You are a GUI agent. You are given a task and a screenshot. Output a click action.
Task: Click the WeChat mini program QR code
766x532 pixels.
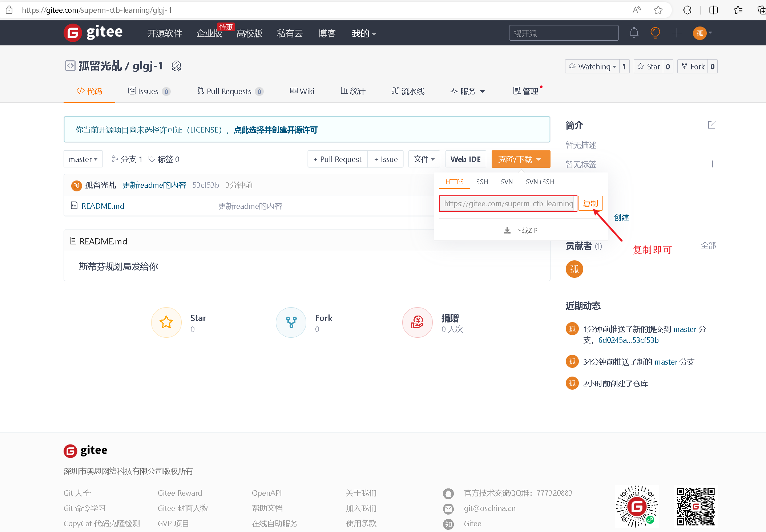637,507
